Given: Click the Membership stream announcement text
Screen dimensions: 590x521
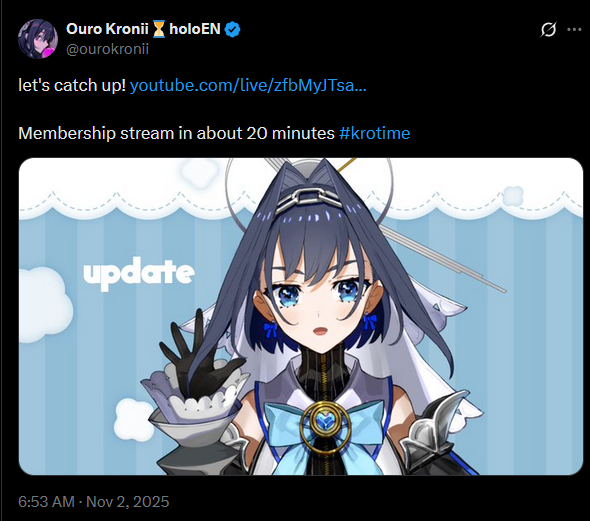Looking at the screenshot, I should click(x=176, y=133).
